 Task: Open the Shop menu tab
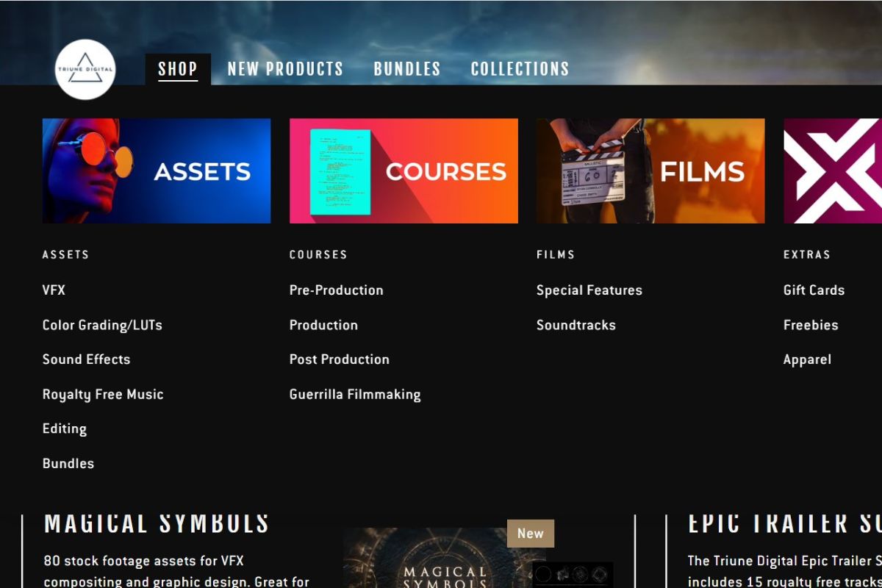(x=178, y=69)
